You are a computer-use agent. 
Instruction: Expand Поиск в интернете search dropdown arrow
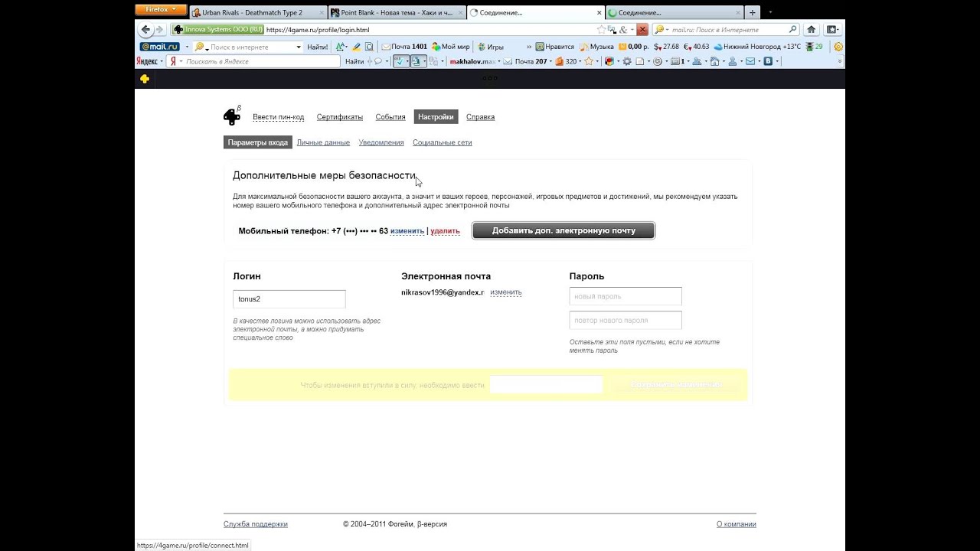click(299, 47)
